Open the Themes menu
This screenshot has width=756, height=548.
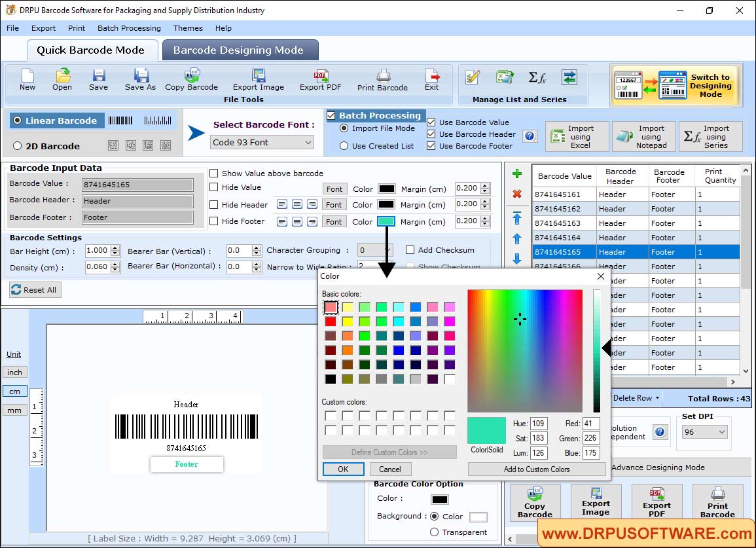188,28
